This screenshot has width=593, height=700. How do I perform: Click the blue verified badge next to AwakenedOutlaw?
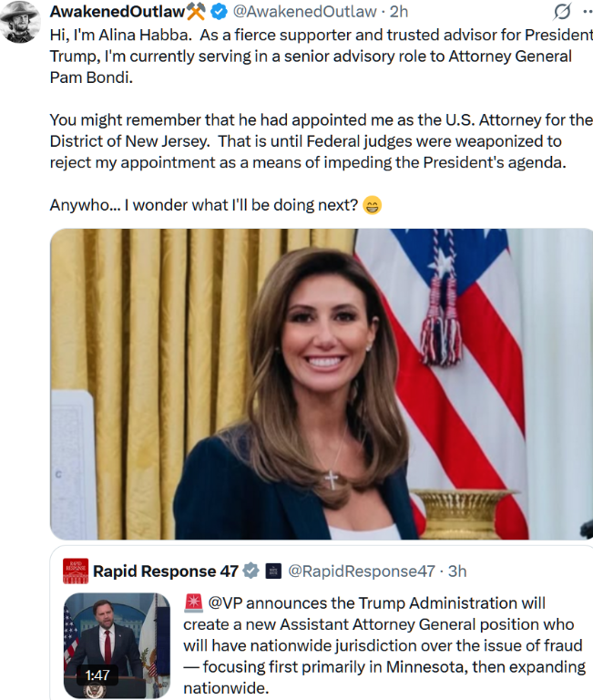point(219,12)
